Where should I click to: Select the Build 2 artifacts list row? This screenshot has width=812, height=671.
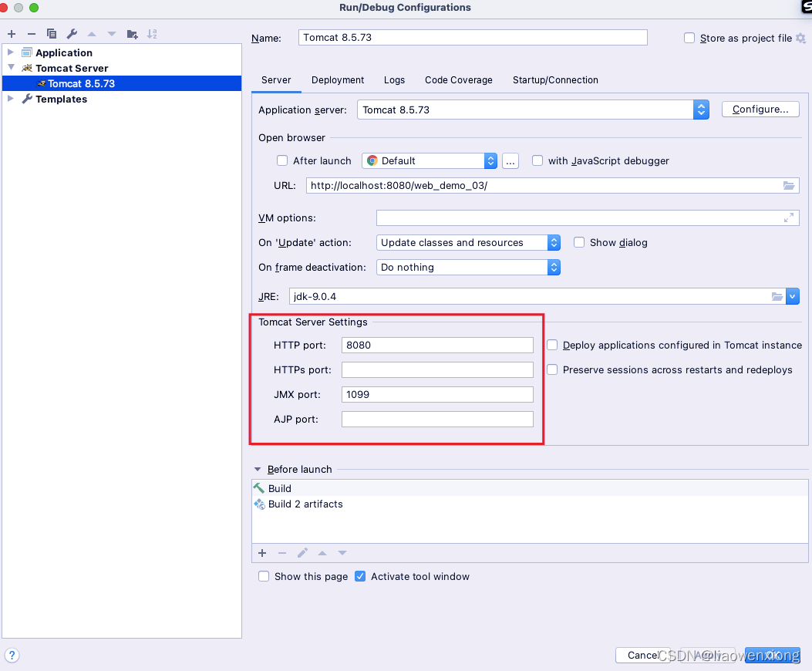click(x=530, y=504)
